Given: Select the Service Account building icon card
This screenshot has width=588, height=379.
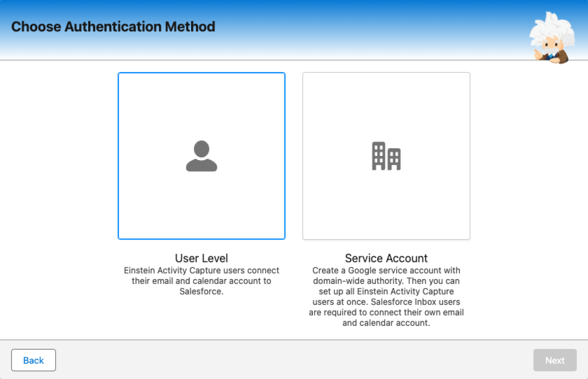Looking at the screenshot, I should (386, 156).
